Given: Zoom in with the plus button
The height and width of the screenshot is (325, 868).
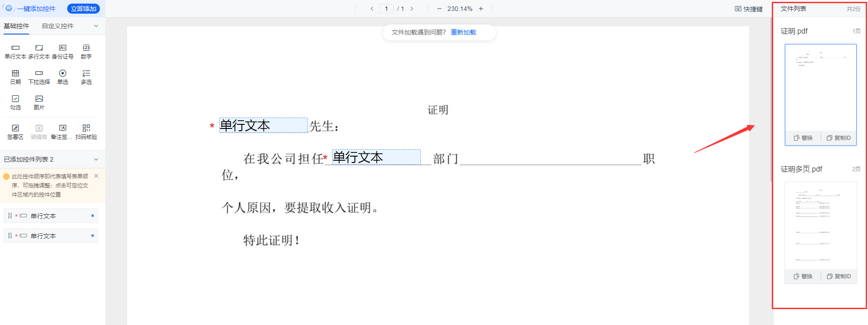Looking at the screenshot, I should pos(481,9).
